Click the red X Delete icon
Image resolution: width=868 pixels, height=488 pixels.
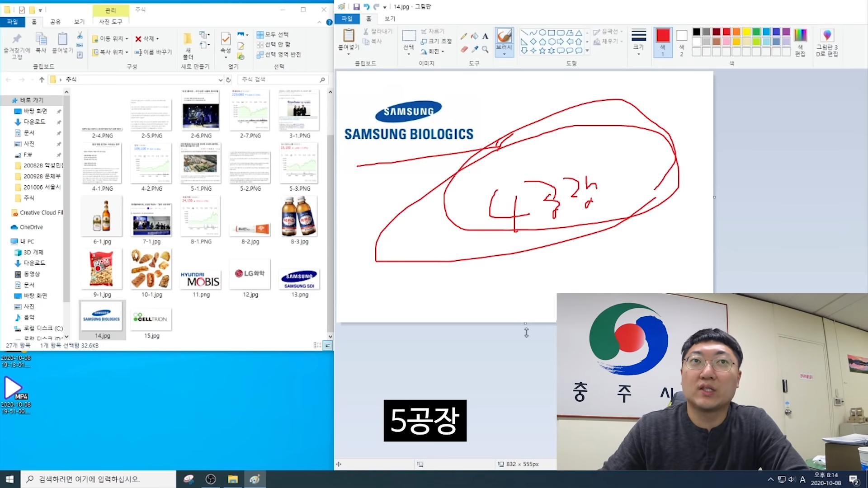coord(138,39)
